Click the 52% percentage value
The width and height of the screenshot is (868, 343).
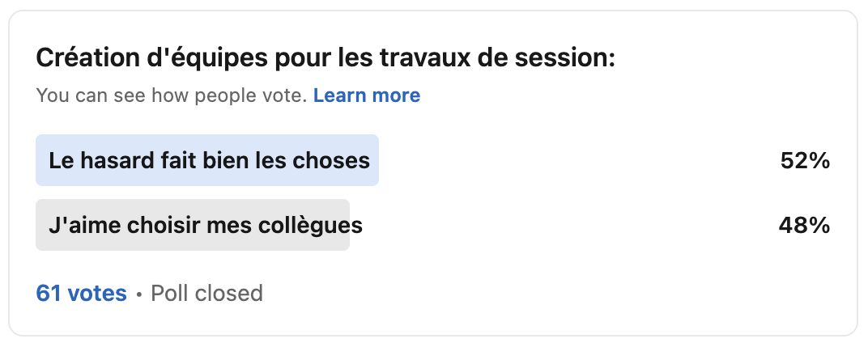point(805,161)
